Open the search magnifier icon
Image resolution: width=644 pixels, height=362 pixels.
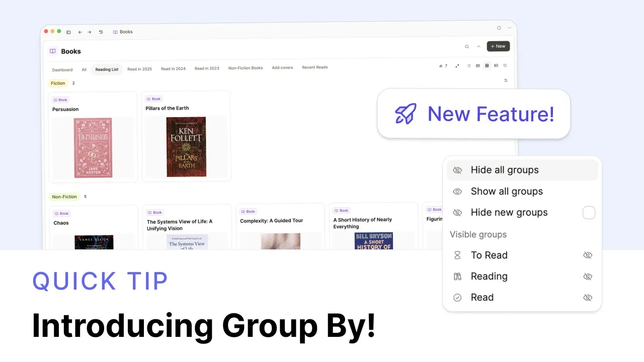click(x=467, y=46)
